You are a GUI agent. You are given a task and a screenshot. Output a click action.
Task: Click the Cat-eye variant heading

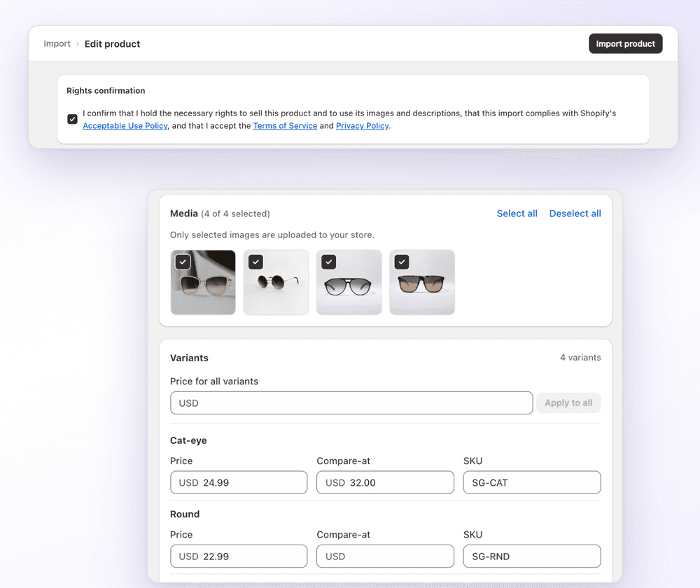click(188, 441)
